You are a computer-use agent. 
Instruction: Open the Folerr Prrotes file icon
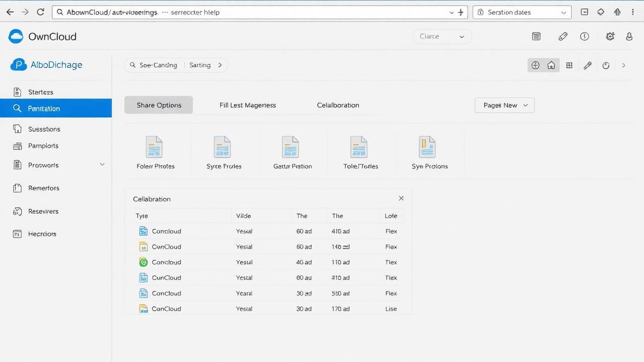(x=154, y=147)
